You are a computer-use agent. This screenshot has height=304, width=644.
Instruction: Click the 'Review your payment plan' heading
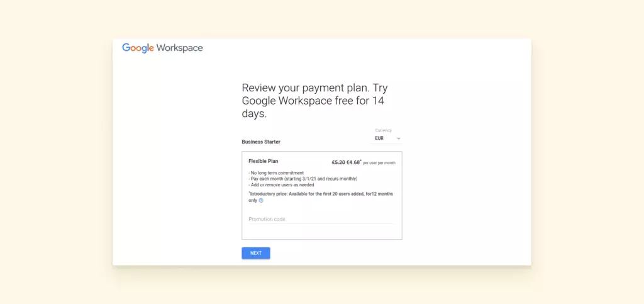pyautogui.click(x=314, y=101)
